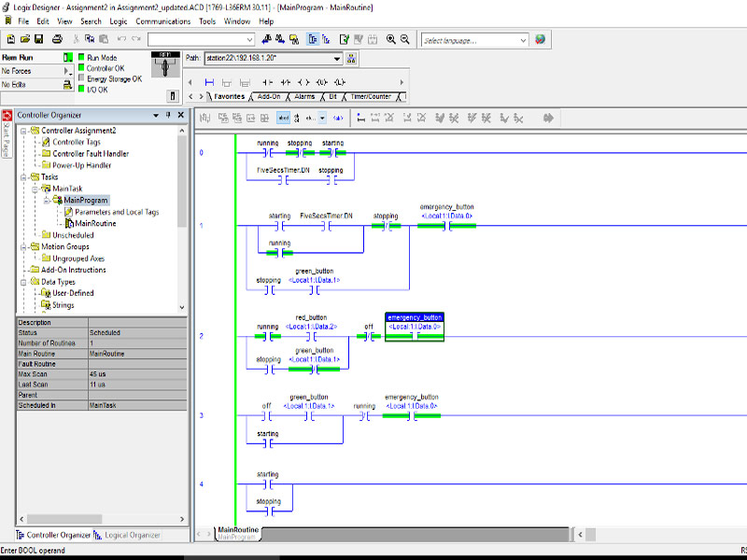This screenshot has width=747, height=560.
Task: Select the highlighted emergency_button contact on rung 2
Action: (x=415, y=328)
